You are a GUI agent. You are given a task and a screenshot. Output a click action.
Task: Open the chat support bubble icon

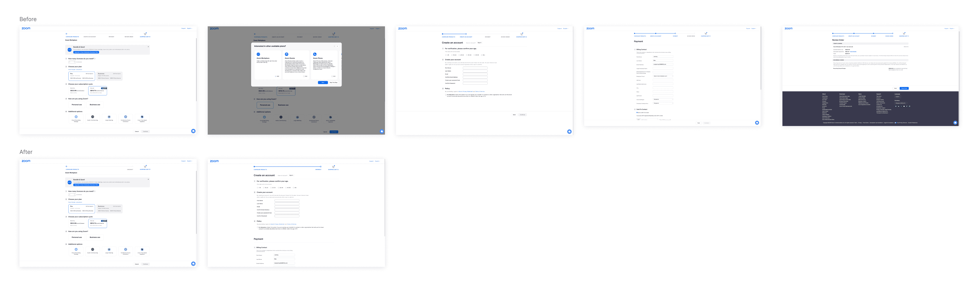click(193, 131)
